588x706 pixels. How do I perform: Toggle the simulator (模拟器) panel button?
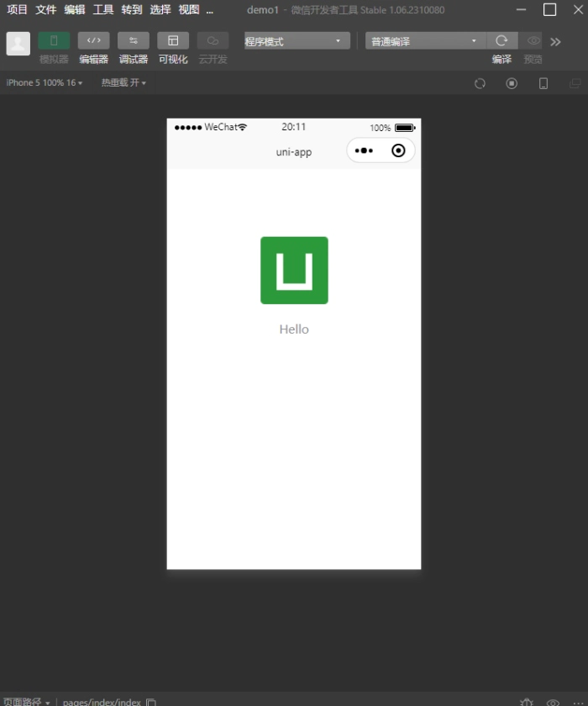(x=54, y=40)
